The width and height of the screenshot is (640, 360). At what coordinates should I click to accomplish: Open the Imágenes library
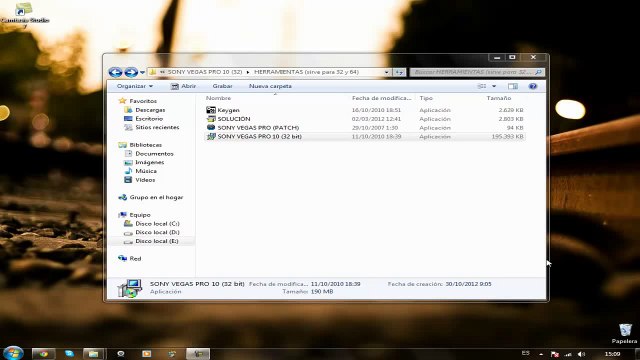(x=149, y=162)
